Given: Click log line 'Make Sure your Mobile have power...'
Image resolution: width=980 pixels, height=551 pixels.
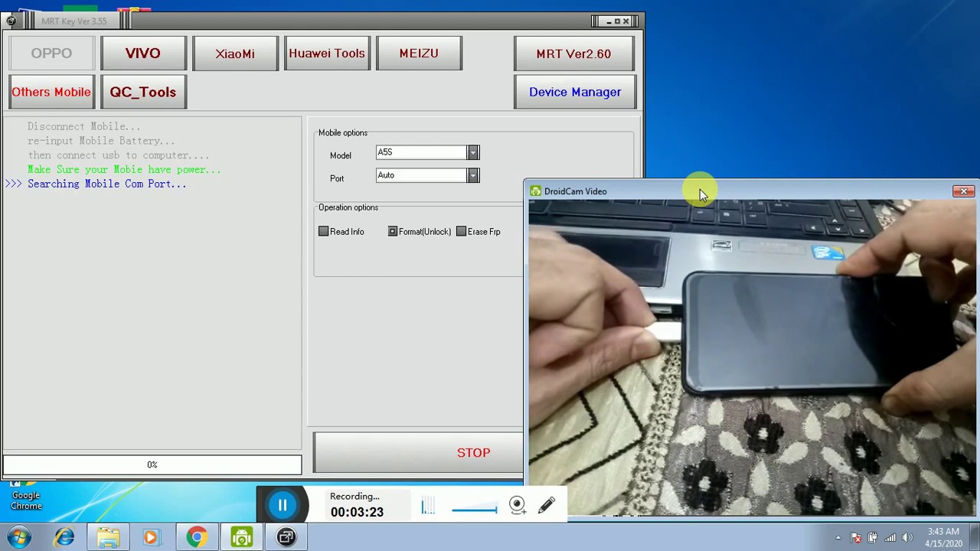Looking at the screenshot, I should click(x=124, y=169).
